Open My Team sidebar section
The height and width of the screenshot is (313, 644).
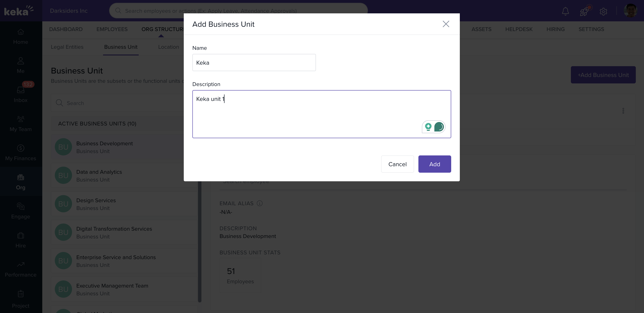pos(20,123)
